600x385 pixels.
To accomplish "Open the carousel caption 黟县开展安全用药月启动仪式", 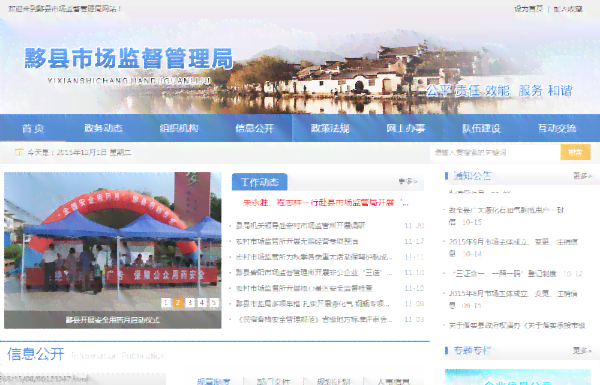I will click(112, 320).
